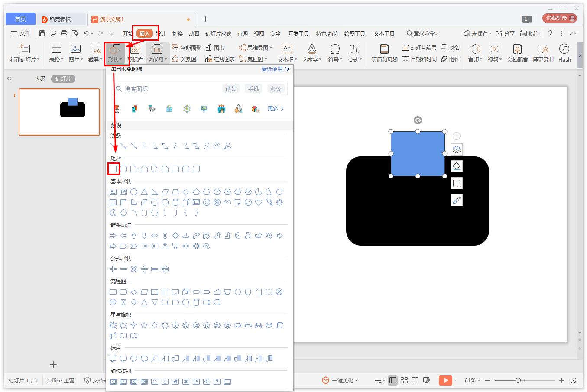
Task: Click the layer order icon beside the shape
Action: tap(457, 149)
